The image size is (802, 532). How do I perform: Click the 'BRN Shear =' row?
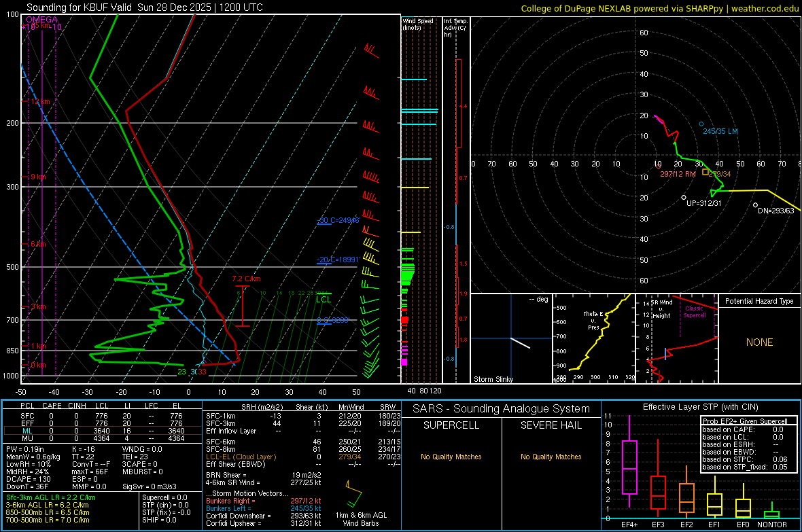[x=264, y=475]
